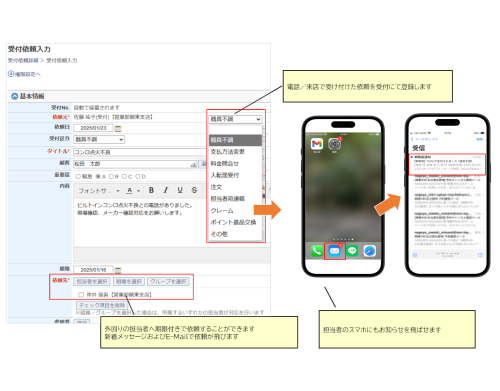This screenshot has width=500, height=391.
Task: Open font color arrow beside A
Action: (139, 191)
